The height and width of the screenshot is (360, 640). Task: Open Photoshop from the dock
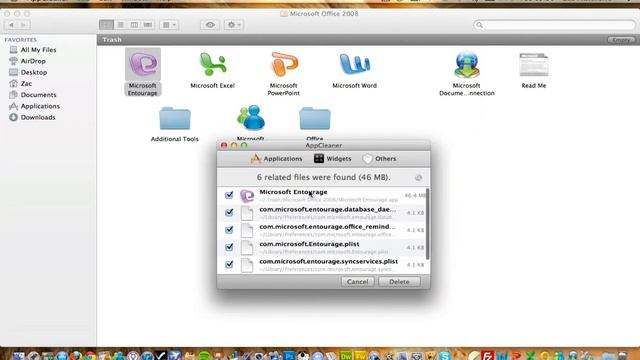click(x=289, y=356)
